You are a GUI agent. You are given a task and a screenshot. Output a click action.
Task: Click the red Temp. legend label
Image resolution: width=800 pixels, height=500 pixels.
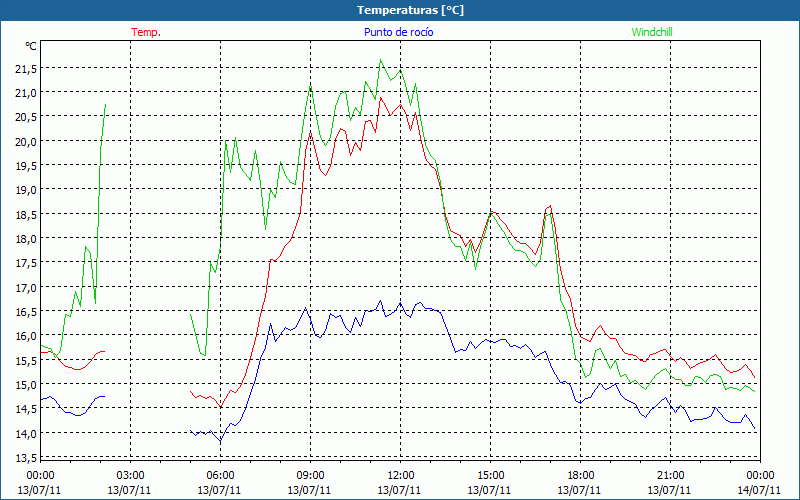[x=146, y=32]
